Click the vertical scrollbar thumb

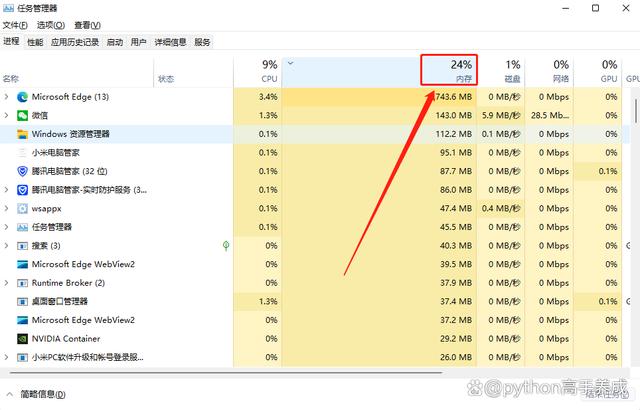tap(636, 110)
